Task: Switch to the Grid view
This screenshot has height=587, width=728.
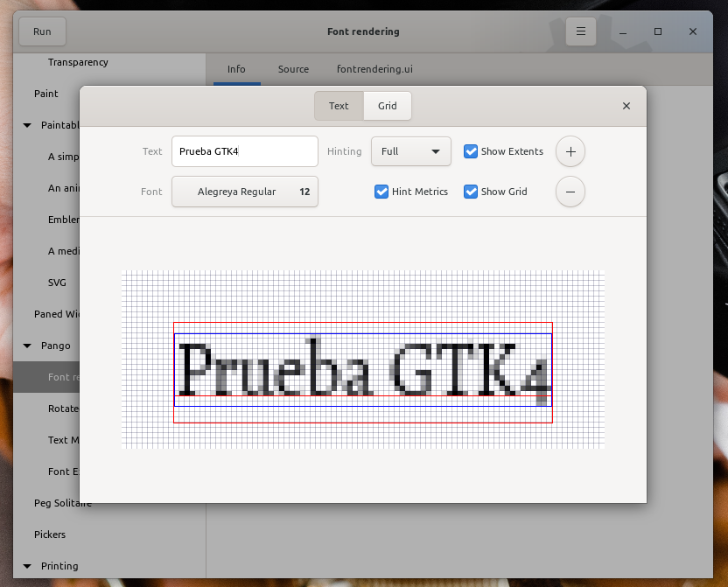Action: [x=387, y=105]
